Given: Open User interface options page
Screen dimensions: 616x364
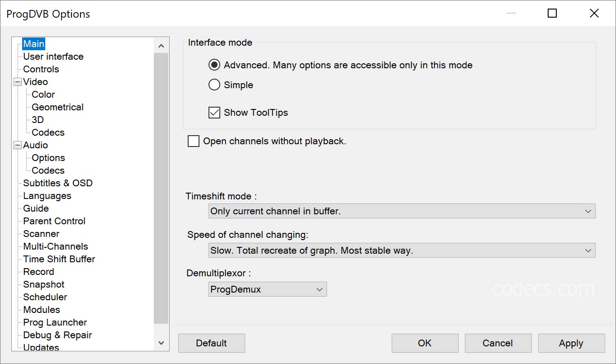Looking at the screenshot, I should tap(53, 57).
